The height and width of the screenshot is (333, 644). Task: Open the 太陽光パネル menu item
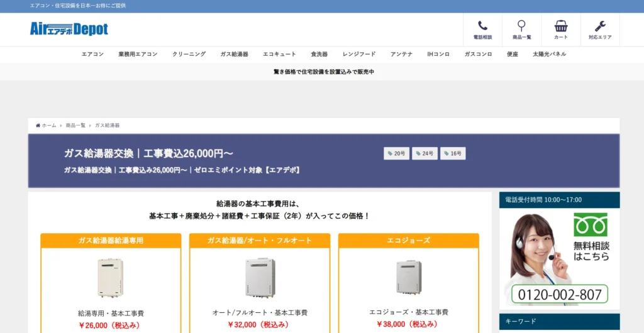pos(549,55)
